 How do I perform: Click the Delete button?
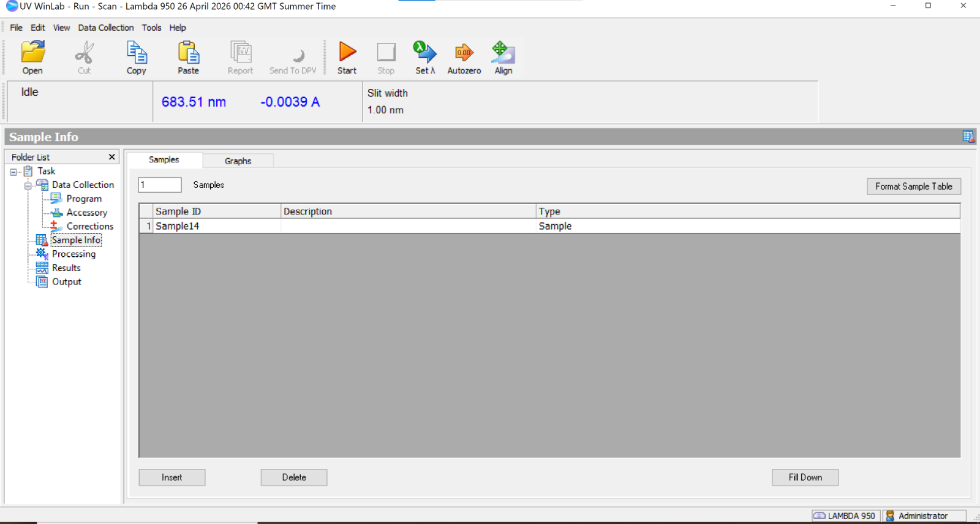coord(294,477)
